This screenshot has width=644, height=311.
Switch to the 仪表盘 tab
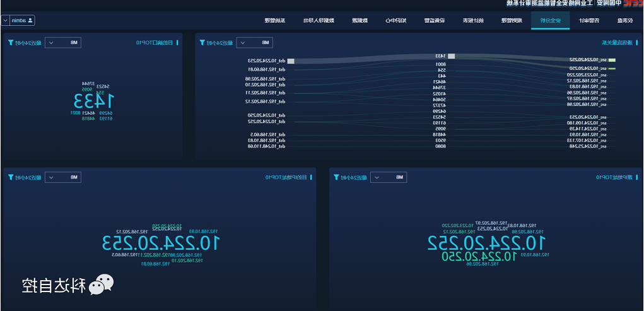pos(624,21)
